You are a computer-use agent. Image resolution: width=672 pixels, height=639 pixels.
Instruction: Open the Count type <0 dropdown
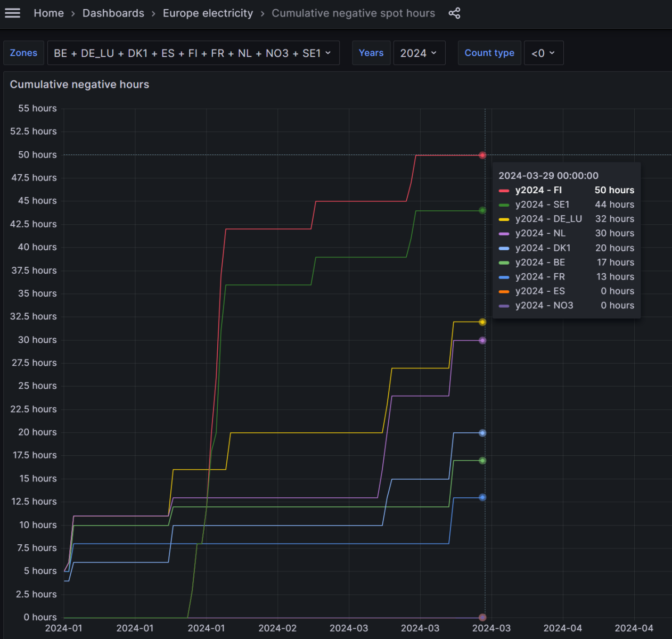tap(543, 53)
